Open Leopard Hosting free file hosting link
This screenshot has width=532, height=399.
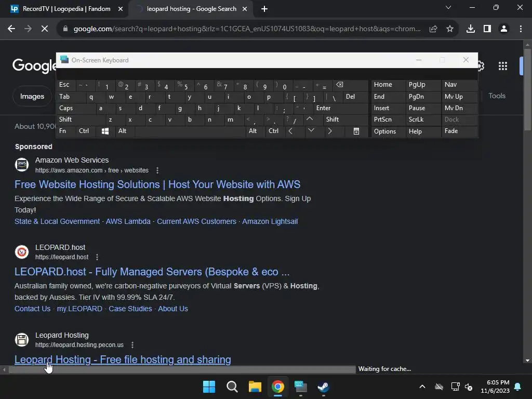point(123,360)
